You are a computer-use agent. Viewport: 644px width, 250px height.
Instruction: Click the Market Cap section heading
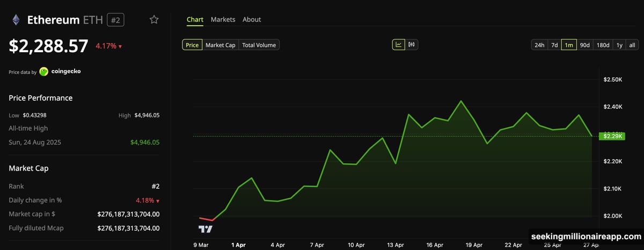pyautogui.click(x=28, y=168)
